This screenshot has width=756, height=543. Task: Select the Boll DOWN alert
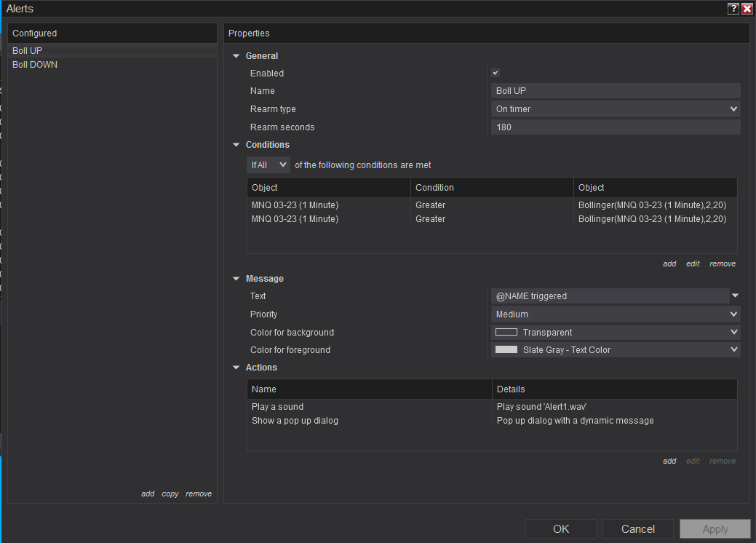pyautogui.click(x=35, y=65)
